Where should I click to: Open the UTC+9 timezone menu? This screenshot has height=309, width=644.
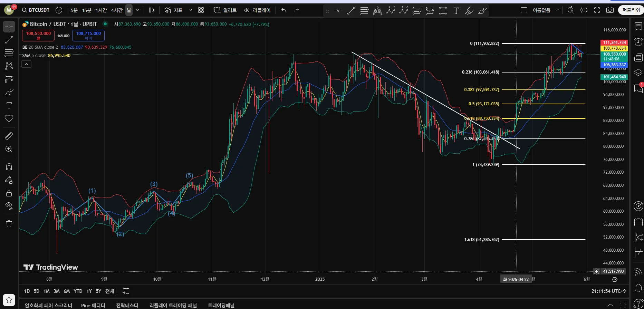pos(608,291)
